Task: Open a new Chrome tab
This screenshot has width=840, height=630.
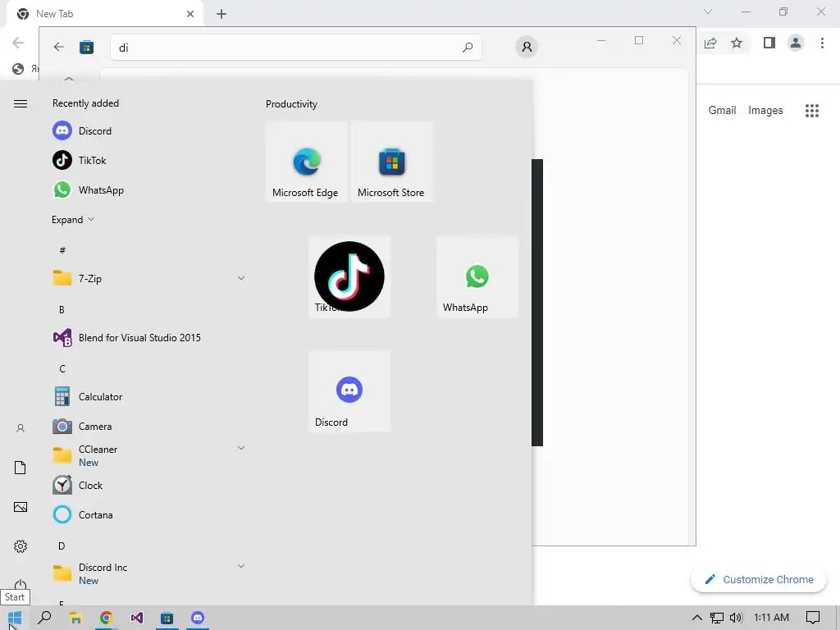Action: tap(221, 14)
